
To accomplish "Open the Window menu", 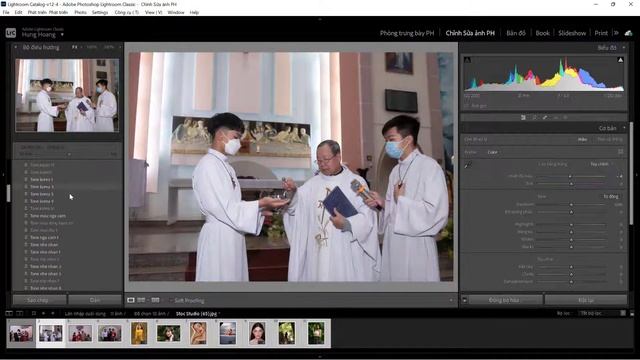I will coord(176,13).
